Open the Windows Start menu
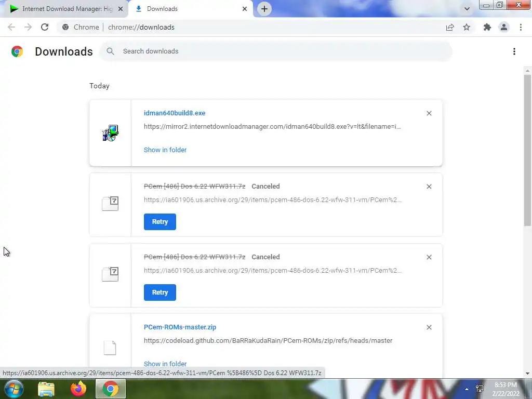This screenshot has width=532, height=399. coord(14,389)
